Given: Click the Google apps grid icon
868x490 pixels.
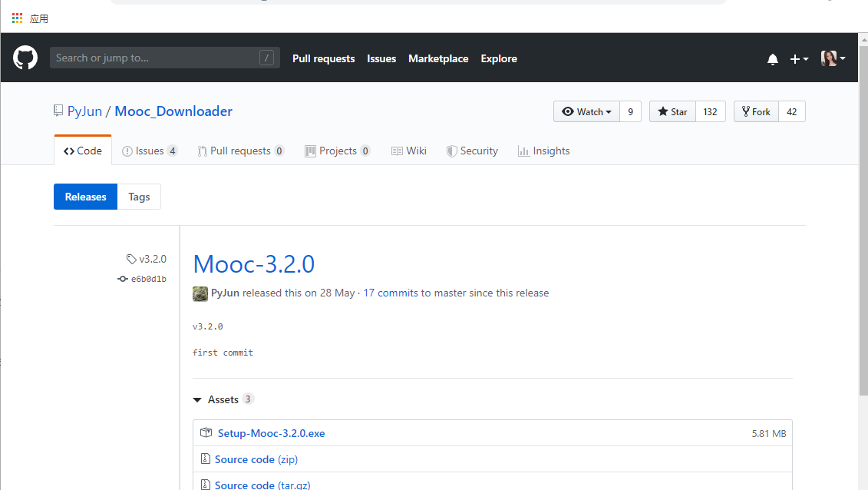Looking at the screenshot, I should (17, 18).
